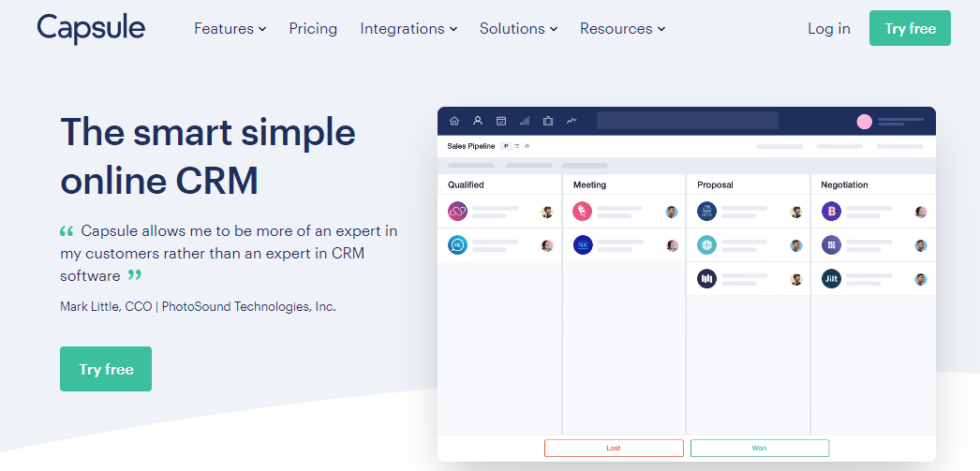Expand the Integrations dropdown menu
The height and width of the screenshot is (471, 980).
pyautogui.click(x=408, y=29)
